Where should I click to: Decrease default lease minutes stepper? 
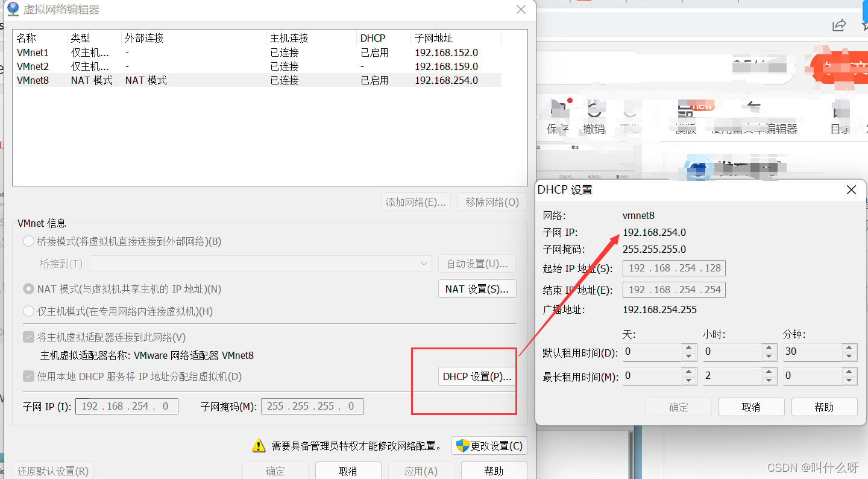pos(849,356)
